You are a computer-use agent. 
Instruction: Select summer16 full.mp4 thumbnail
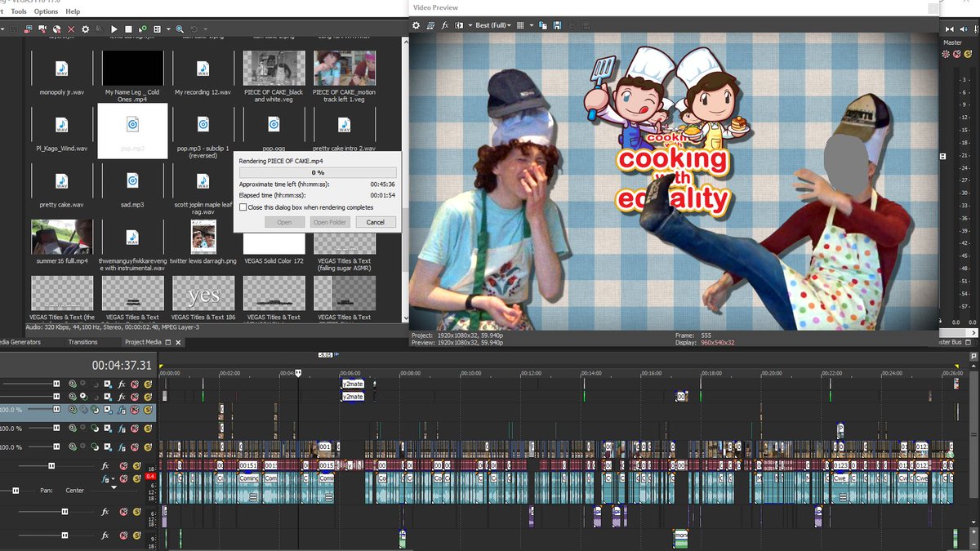(x=62, y=237)
